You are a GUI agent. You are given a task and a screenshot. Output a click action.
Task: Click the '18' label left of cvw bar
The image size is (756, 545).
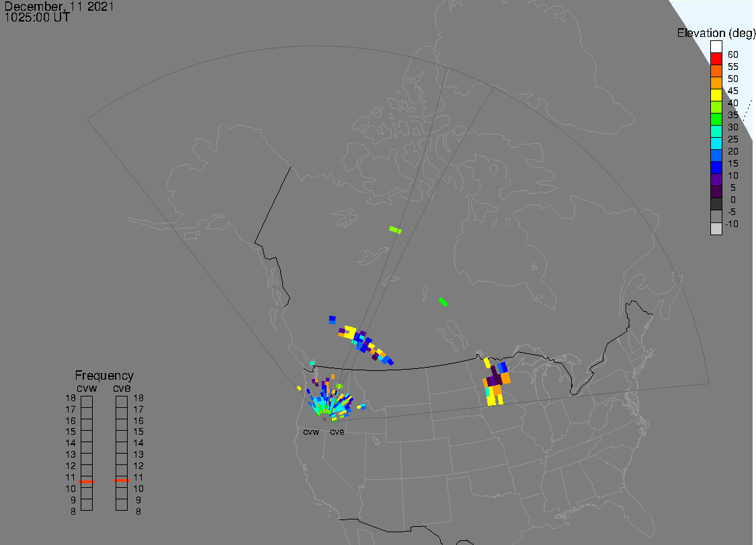71,398
